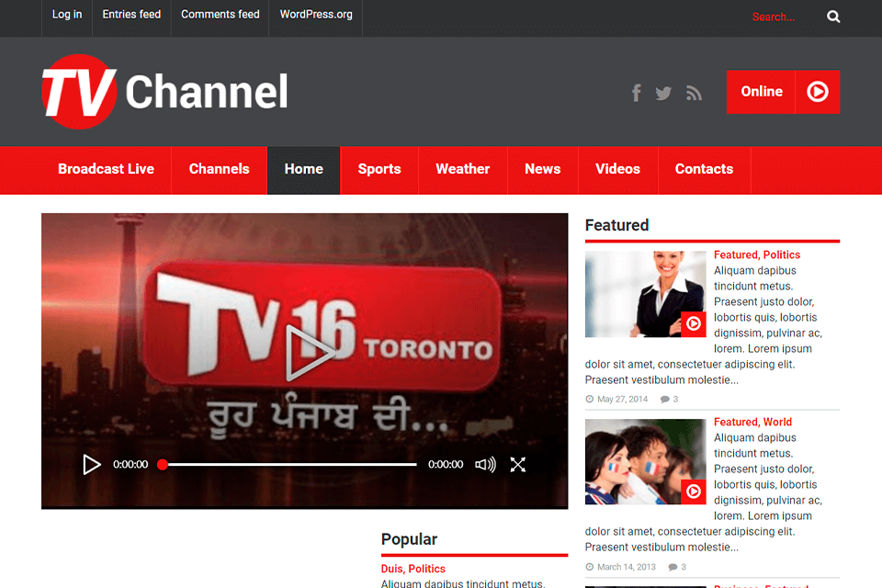Click the Popular section heading
Image resolution: width=882 pixels, height=588 pixels.
(409, 539)
